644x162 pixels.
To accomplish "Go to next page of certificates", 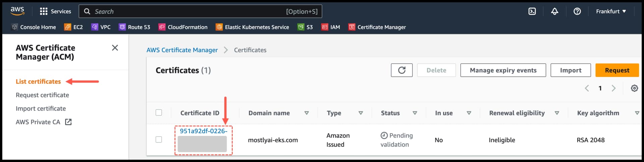I will (x=613, y=88).
